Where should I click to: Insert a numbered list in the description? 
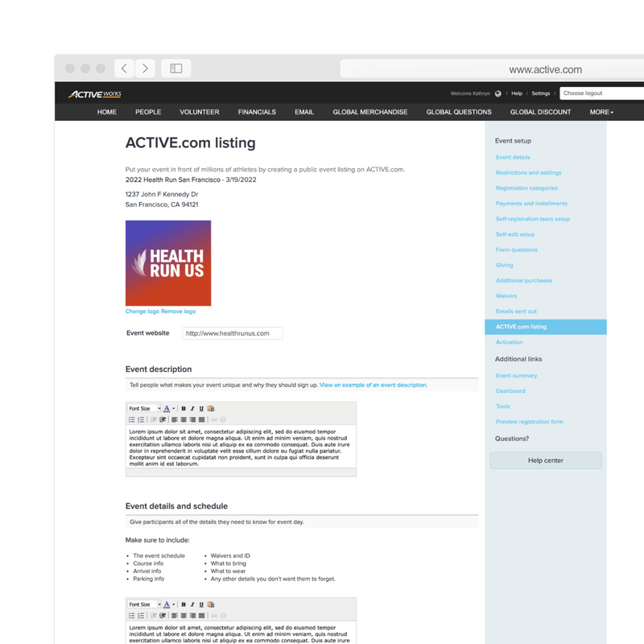coord(140,419)
